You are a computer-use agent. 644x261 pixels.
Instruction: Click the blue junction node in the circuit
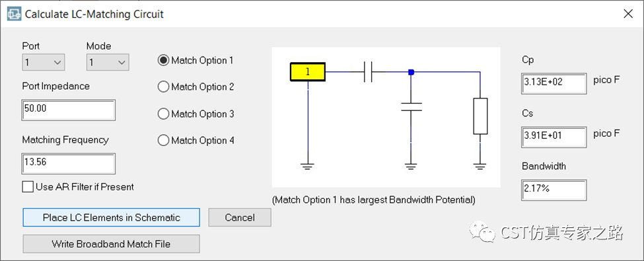click(411, 72)
